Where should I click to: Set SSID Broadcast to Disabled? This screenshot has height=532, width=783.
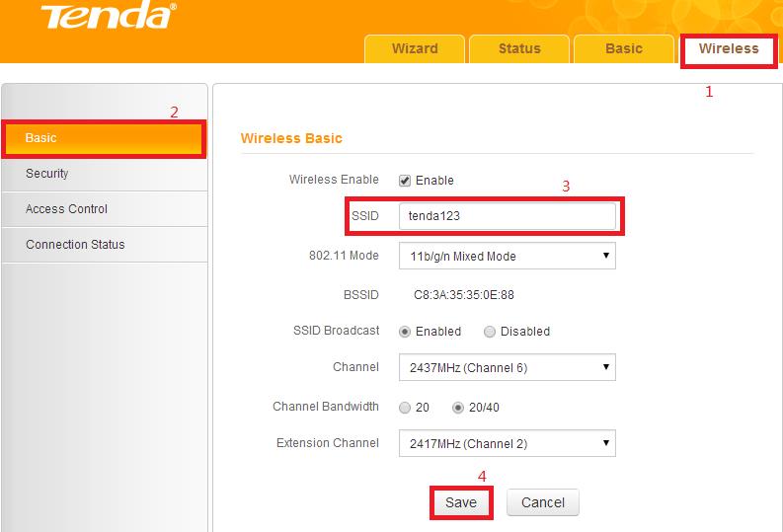(490, 332)
